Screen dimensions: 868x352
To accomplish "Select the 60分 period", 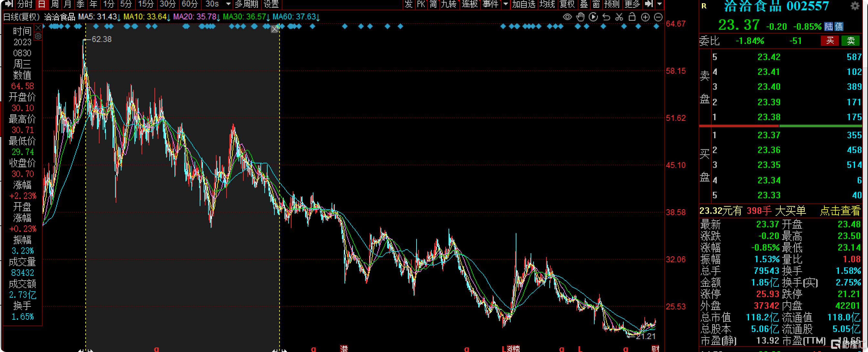I will point(190,4).
